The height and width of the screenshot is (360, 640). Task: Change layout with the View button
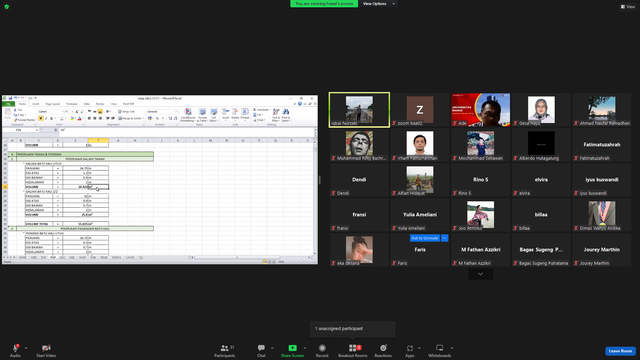628,7
